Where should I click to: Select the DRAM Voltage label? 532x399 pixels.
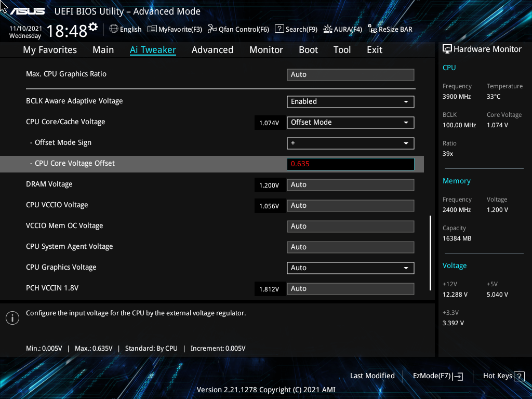[49, 184]
